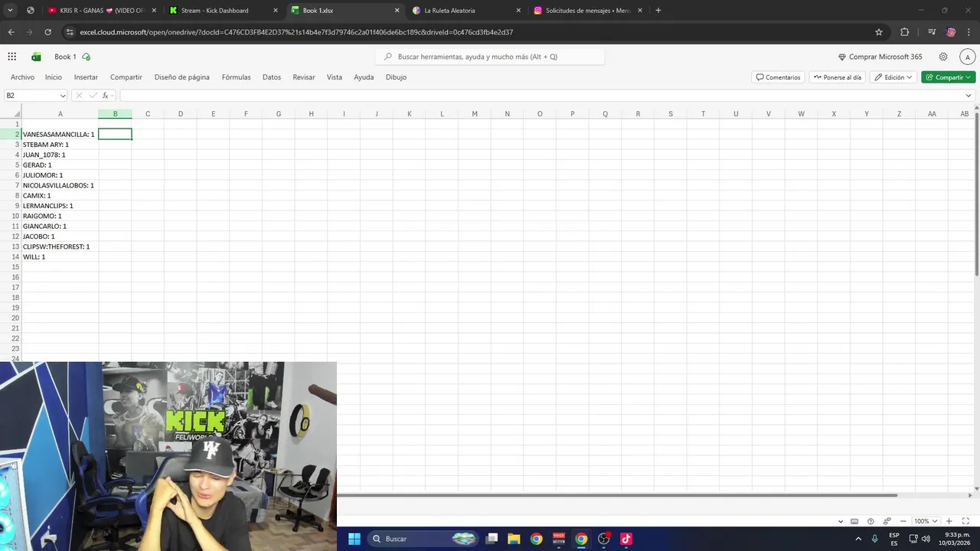Open help question mark in status bar
Screen dimensions: 980x551
pyautogui.click(x=871, y=521)
